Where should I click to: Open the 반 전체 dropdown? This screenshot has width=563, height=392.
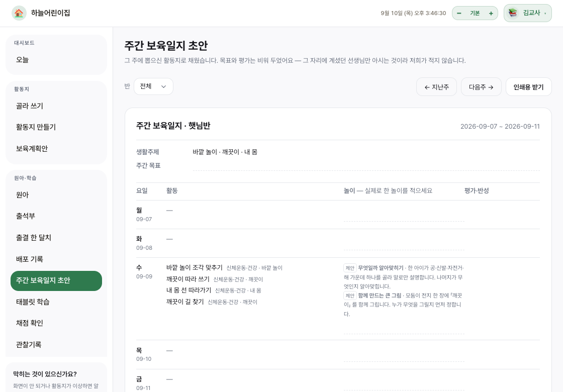click(153, 86)
